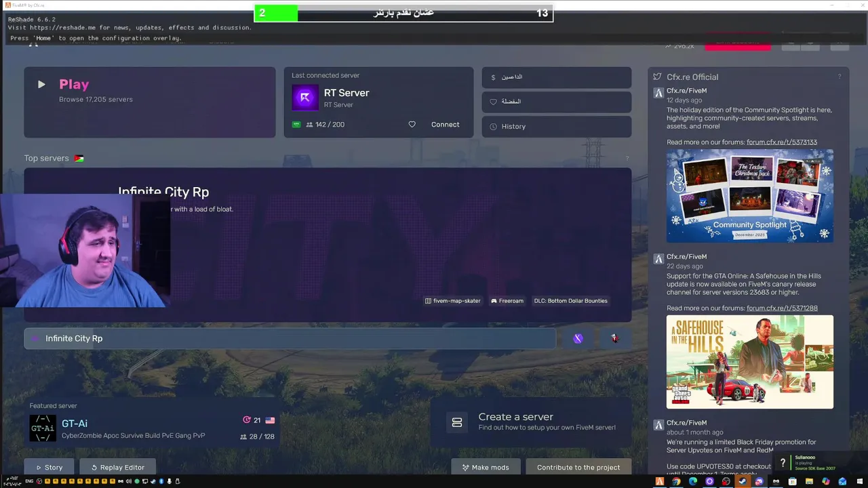Click the Bluetooth tray icon

[161, 481]
